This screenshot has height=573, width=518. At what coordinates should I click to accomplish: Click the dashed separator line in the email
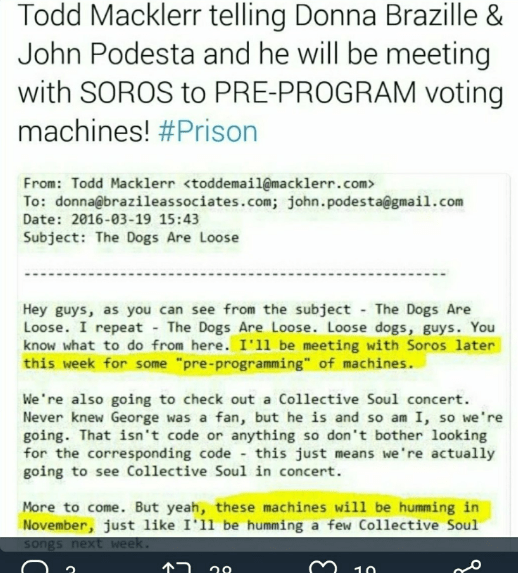[x=235, y=273]
